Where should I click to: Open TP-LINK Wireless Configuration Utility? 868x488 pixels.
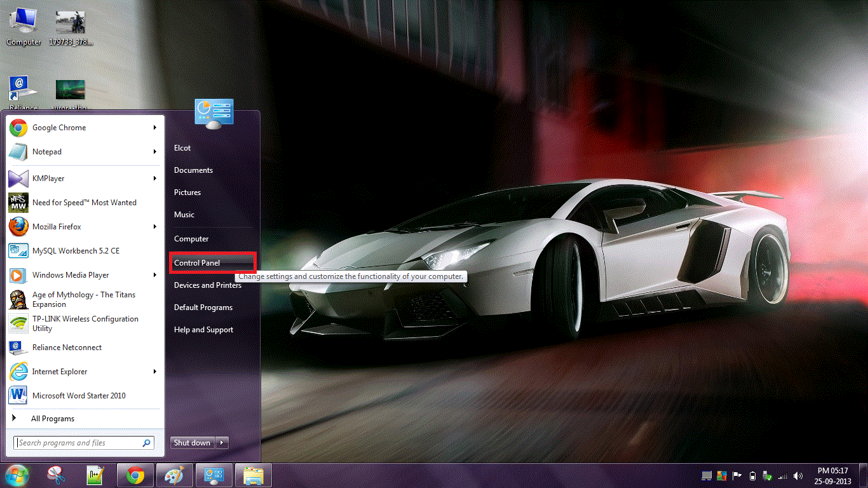(85, 323)
